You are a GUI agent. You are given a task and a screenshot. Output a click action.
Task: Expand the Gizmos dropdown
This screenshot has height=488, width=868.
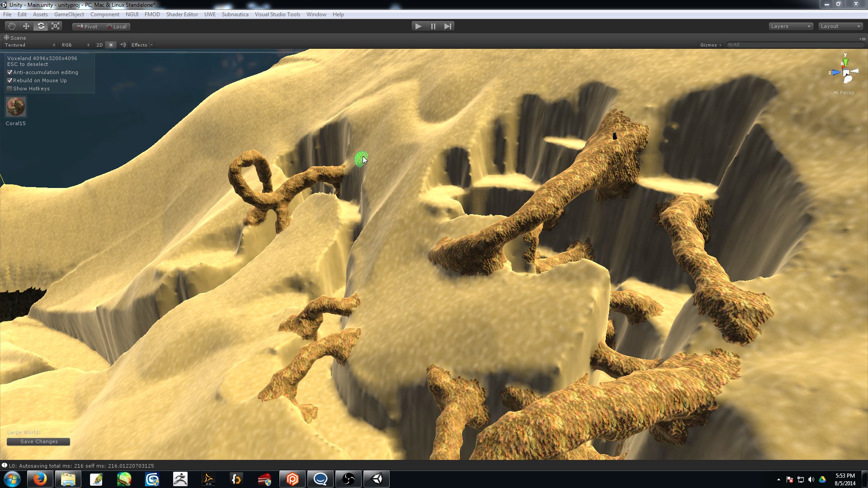pos(710,45)
